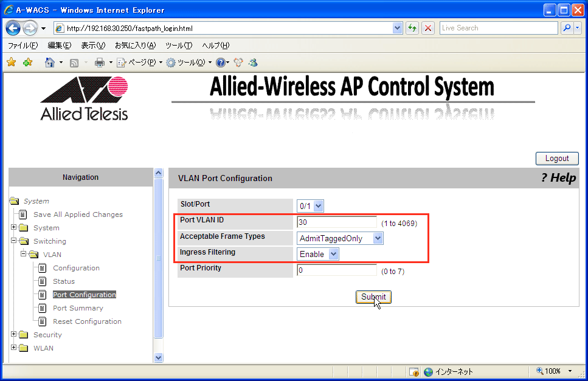The width and height of the screenshot is (588, 381).
Task: Click inside the Live Search box
Action: [x=499, y=28]
